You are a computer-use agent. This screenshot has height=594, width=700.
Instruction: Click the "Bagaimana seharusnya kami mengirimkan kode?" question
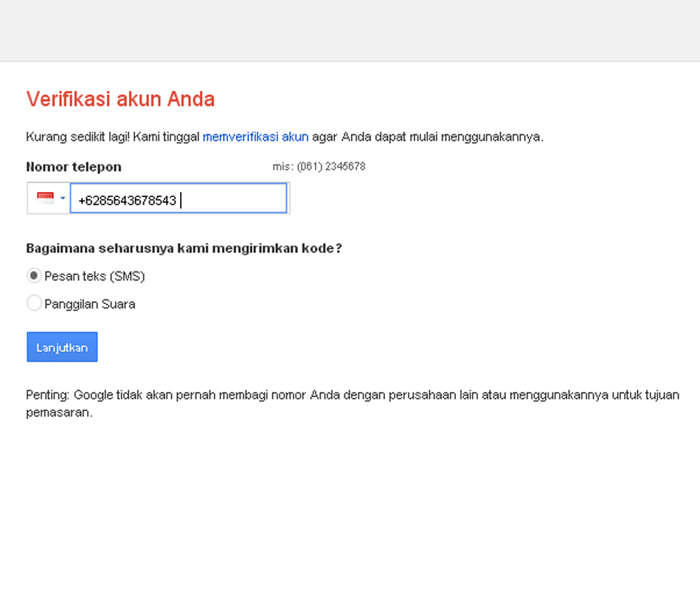pos(184,249)
